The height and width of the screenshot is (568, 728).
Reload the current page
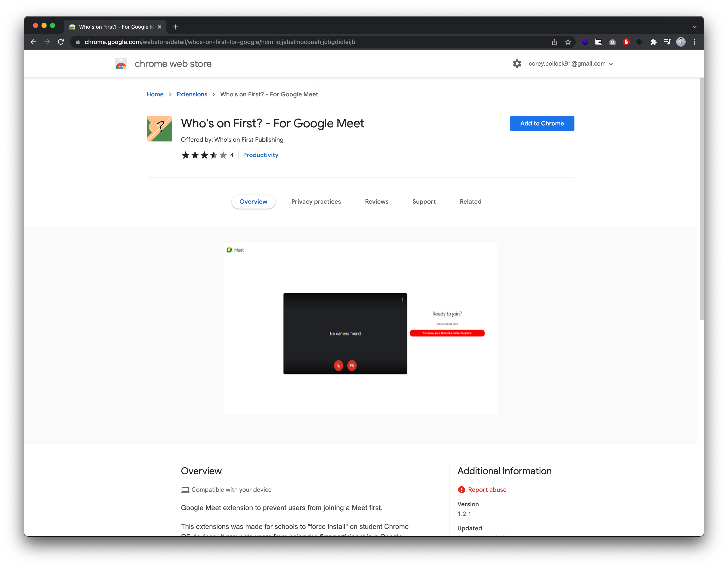[61, 42]
